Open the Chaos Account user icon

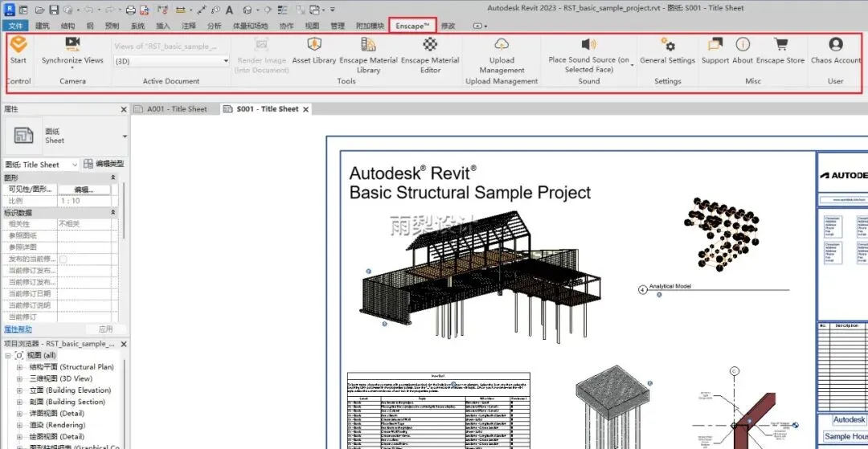pos(835,43)
